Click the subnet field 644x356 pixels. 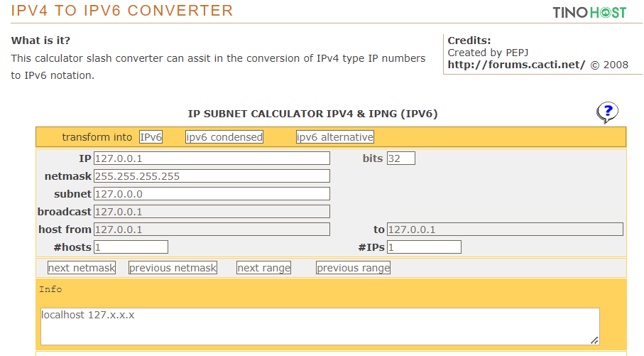coord(212,193)
